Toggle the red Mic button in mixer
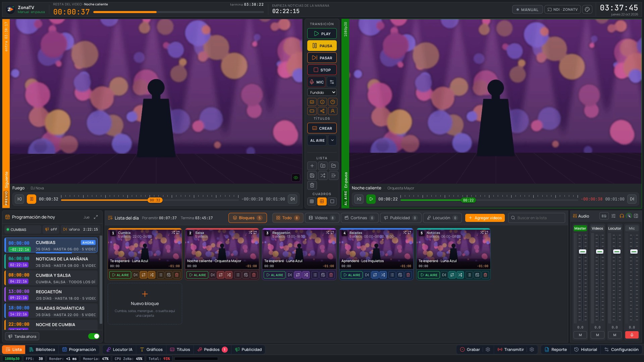 point(632,335)
